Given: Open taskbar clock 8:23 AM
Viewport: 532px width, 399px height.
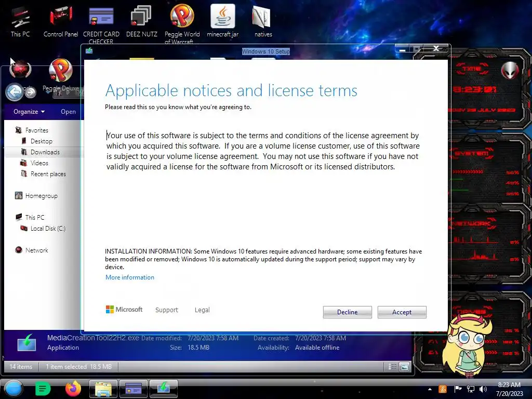Looking at the screenshot, I should pos(509,389).
